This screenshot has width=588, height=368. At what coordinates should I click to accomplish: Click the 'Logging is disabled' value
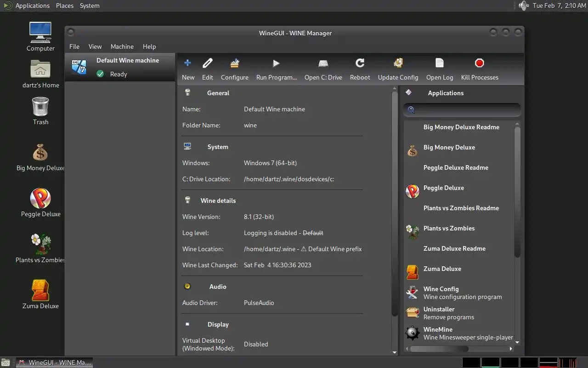pyautogui.click(x=283, y=233)
